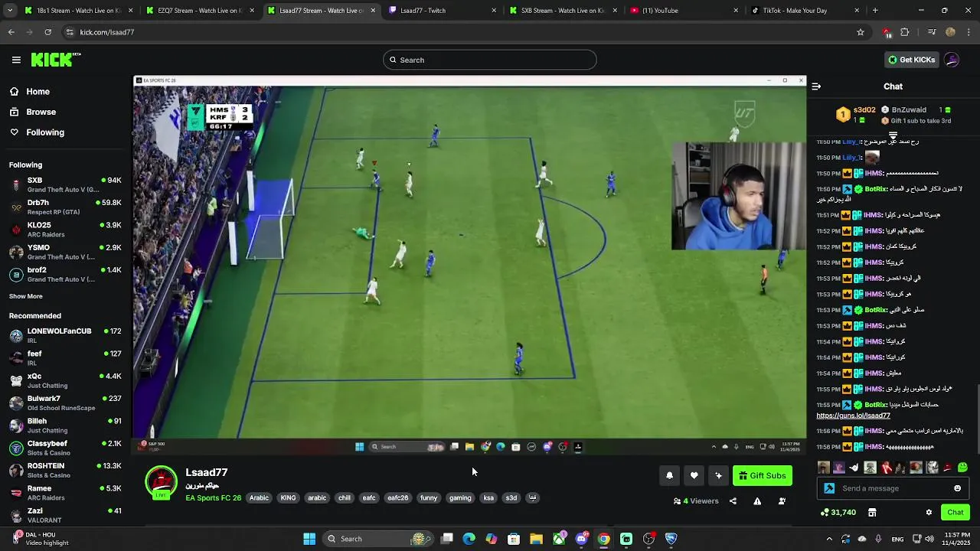Collapse the chat panel arrow icon
The height and width of the screenshot is (551, 980).
pyautogui.click(x=816, y=86)
